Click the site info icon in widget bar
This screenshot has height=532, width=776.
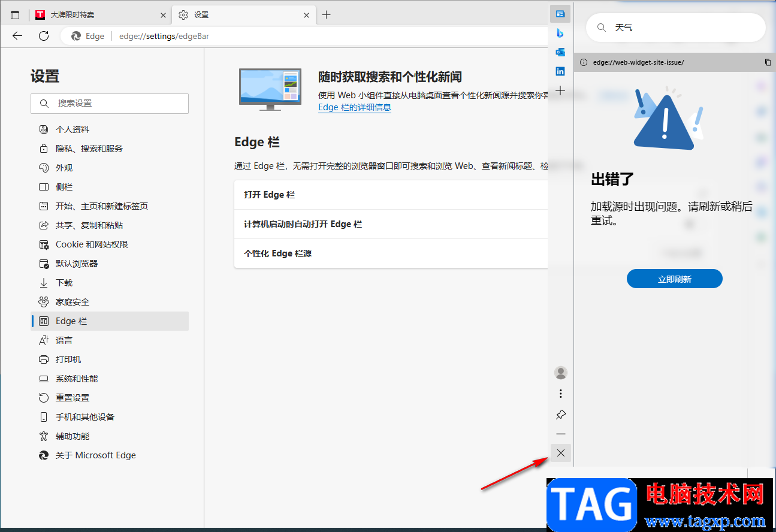tap(584, 62)
